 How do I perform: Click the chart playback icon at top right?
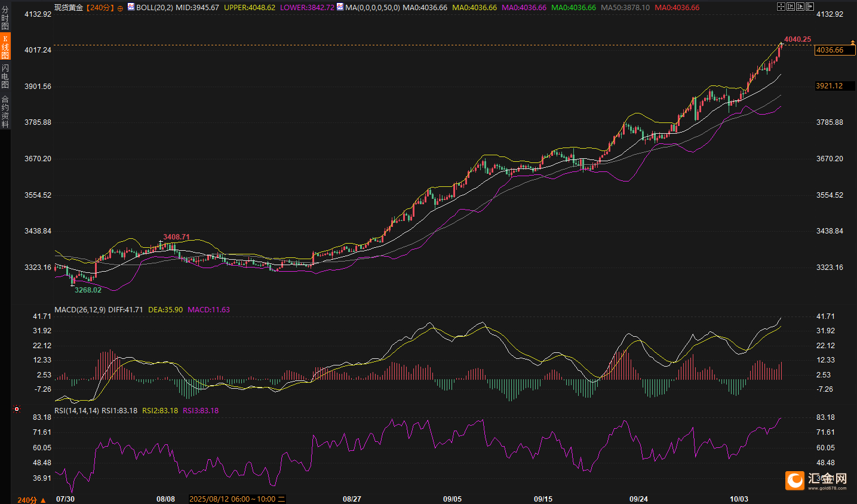pos(800,7)
